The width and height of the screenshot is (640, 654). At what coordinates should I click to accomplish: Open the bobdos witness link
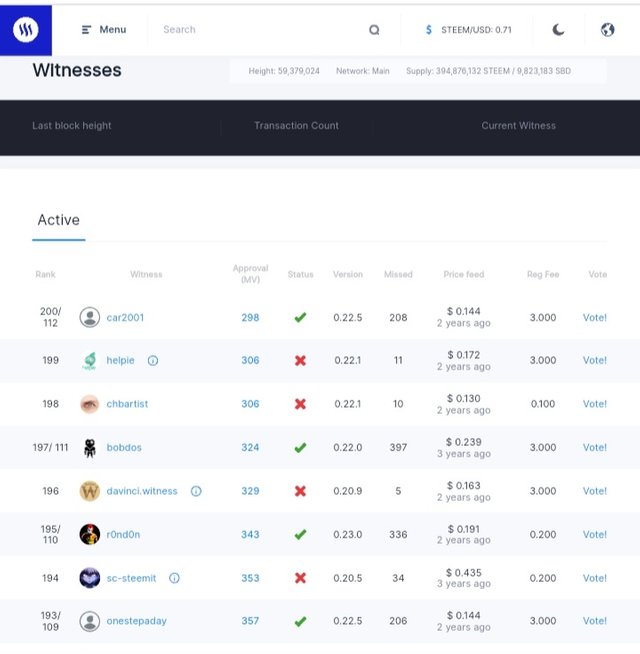click(x=124, y=448)
